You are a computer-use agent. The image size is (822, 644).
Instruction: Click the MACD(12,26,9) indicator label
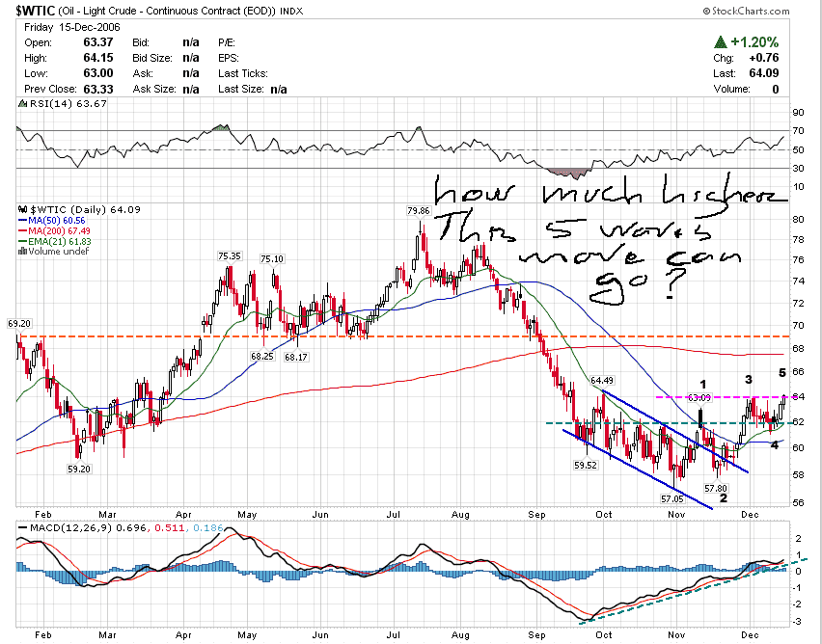[71, 527]
